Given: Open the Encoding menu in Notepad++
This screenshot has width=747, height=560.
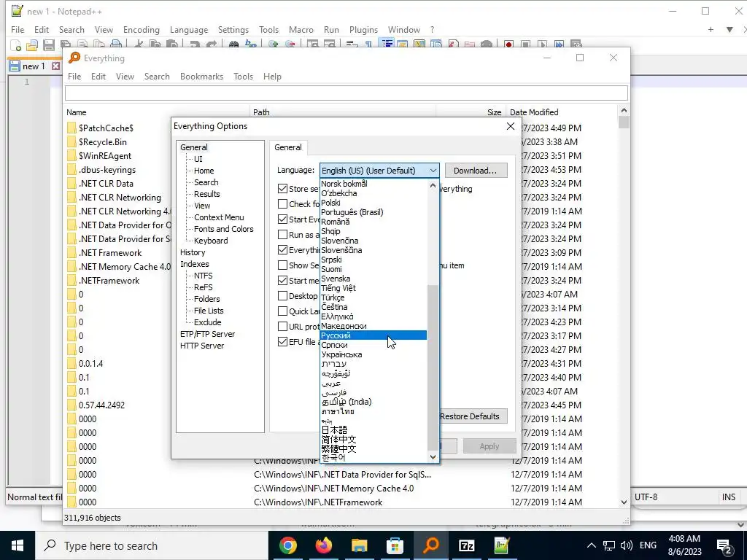Looking at the screenshot, I should click(x=141, y=29).
